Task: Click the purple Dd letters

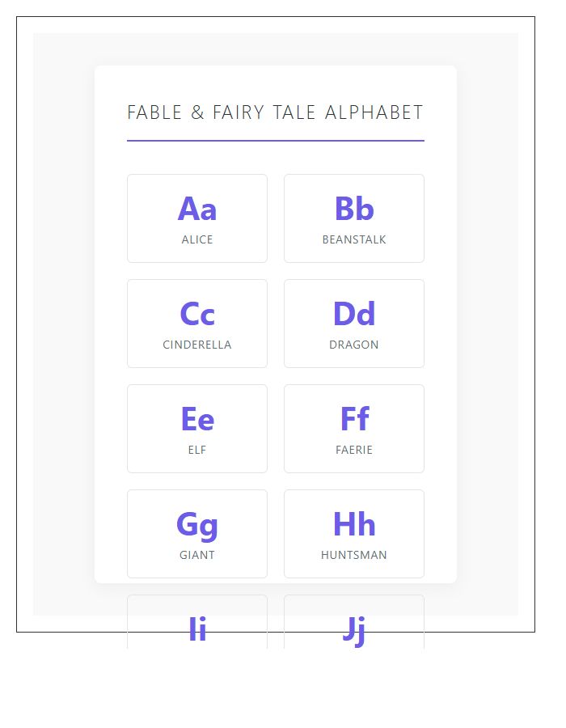Action: [353, 313]
